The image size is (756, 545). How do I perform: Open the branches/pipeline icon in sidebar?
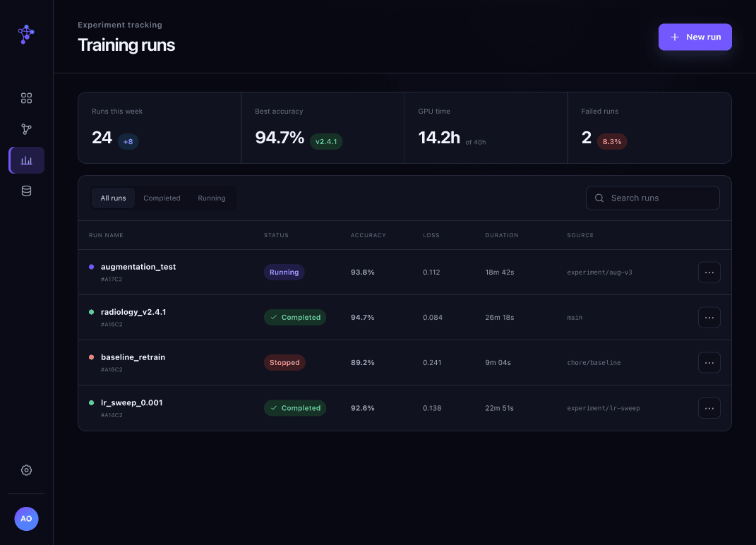point(27,129)
